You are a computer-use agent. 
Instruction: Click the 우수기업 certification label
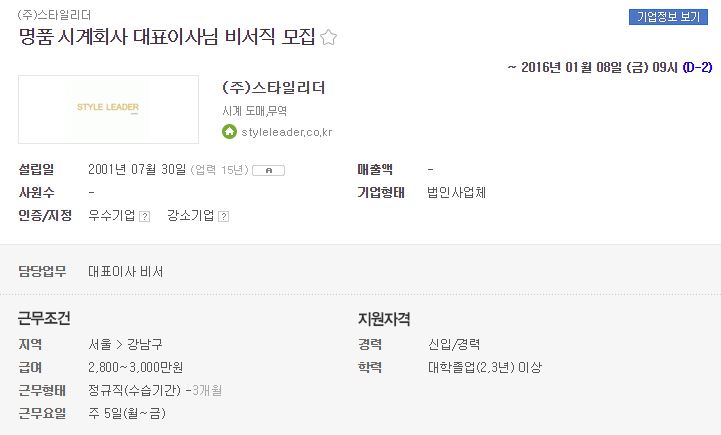click(x=112, y=215)
